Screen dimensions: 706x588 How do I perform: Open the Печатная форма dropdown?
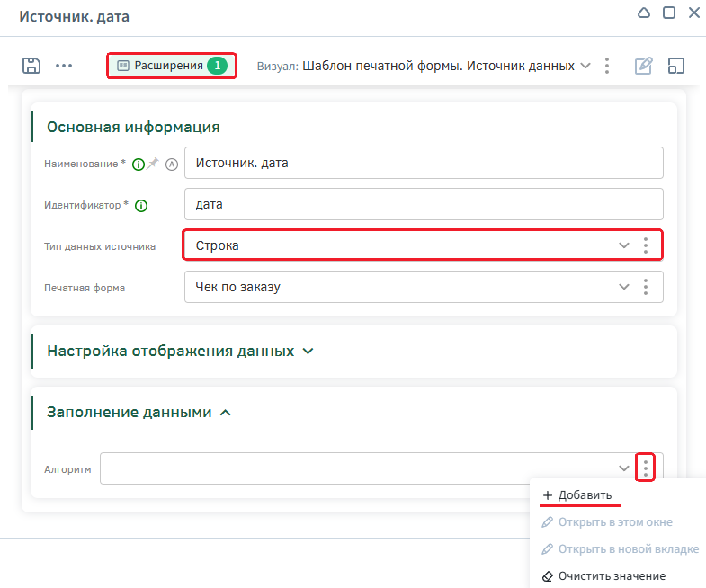(x=624, y=287)
